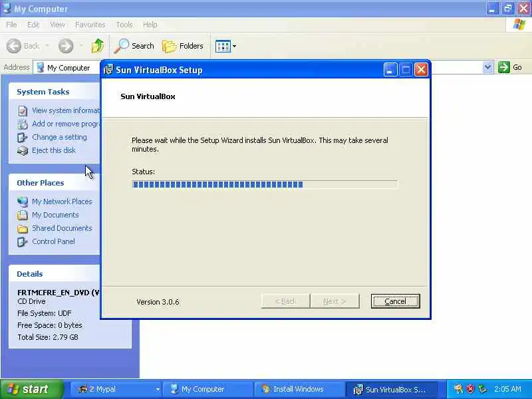
Task: Open the Edit menu in My Computer
Action: (x=33, y=25)
